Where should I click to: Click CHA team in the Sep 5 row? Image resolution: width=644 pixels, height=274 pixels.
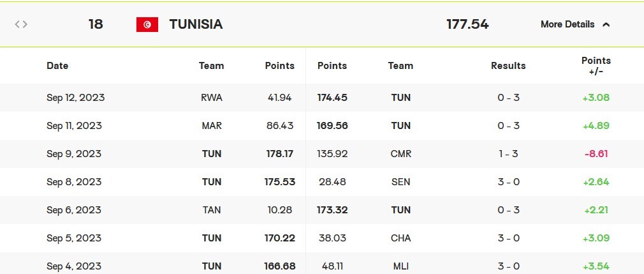[400, 238]
